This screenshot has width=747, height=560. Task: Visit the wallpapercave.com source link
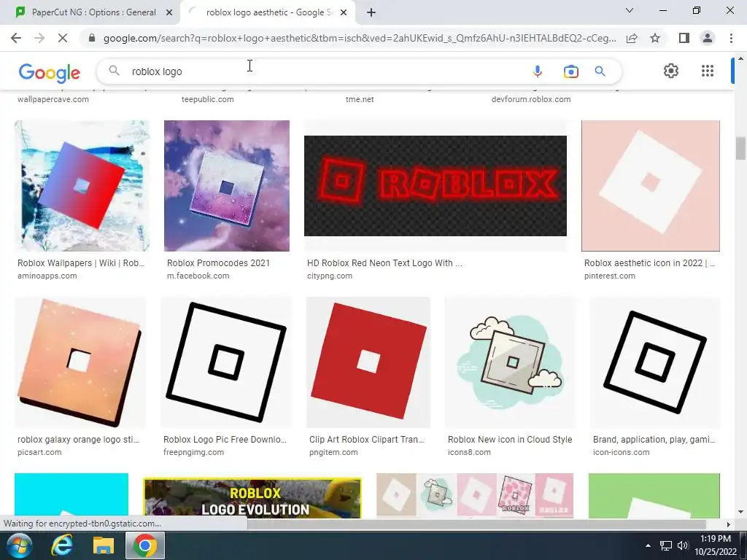point(53,99)
